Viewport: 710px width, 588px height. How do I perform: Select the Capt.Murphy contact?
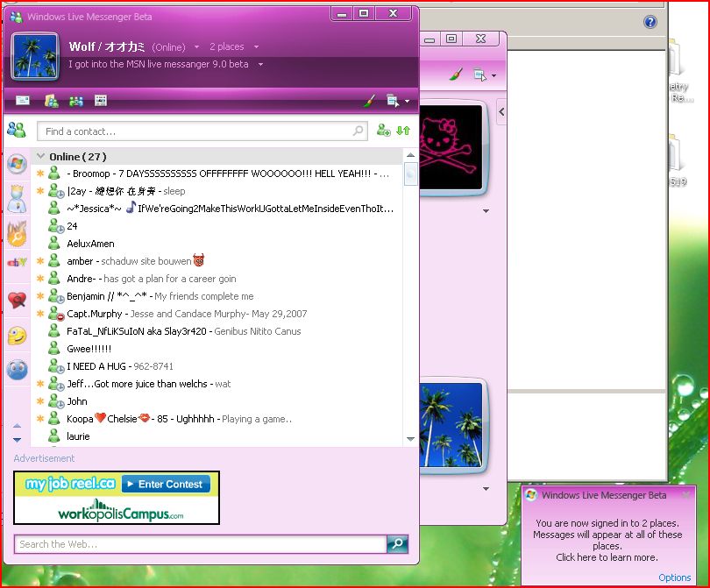[x=217, y=314]
